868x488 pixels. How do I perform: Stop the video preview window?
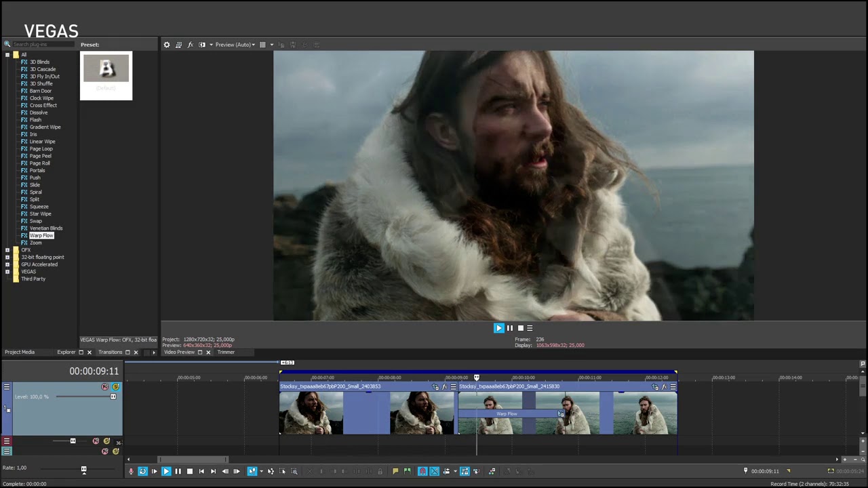point(520,328)
